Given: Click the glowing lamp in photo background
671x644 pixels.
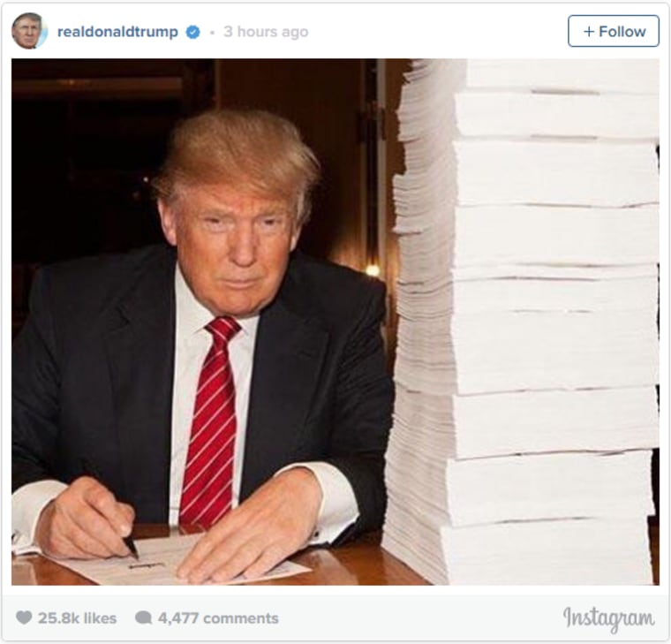Looking at the screenshot, I should [373, 270].
